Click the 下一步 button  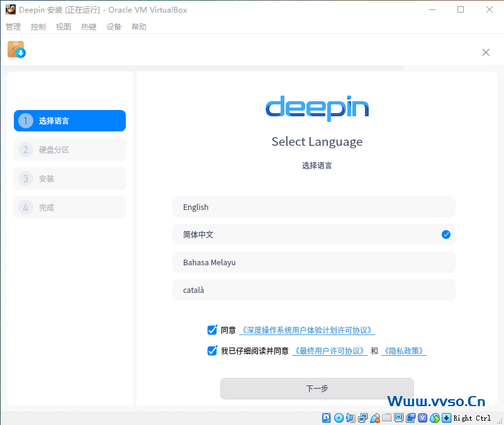click(x=316, y=389)
